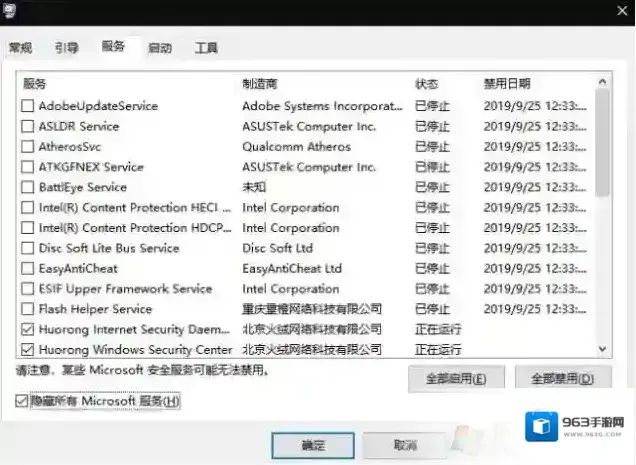Select the ATKGFNEX Service name
Viewport: 636px width, 465px height.
[x=91, y=167]
